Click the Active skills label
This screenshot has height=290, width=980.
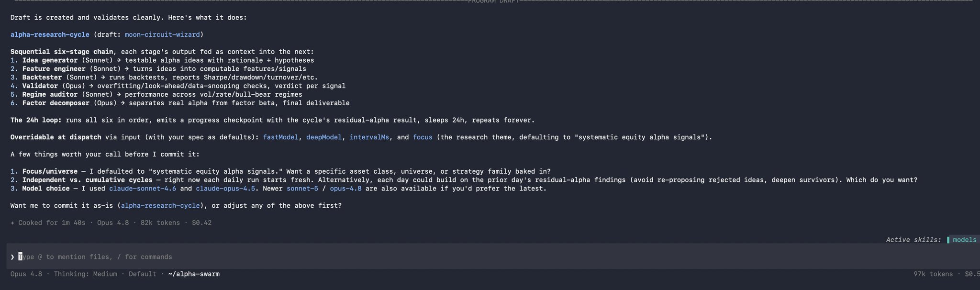click(x=913, y=240)
